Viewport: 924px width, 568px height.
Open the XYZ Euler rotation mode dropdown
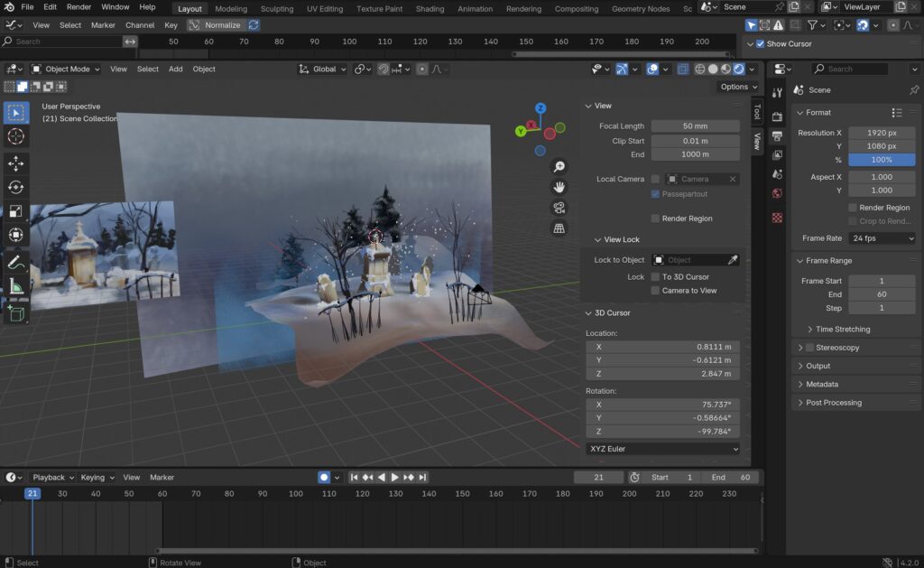663,449
